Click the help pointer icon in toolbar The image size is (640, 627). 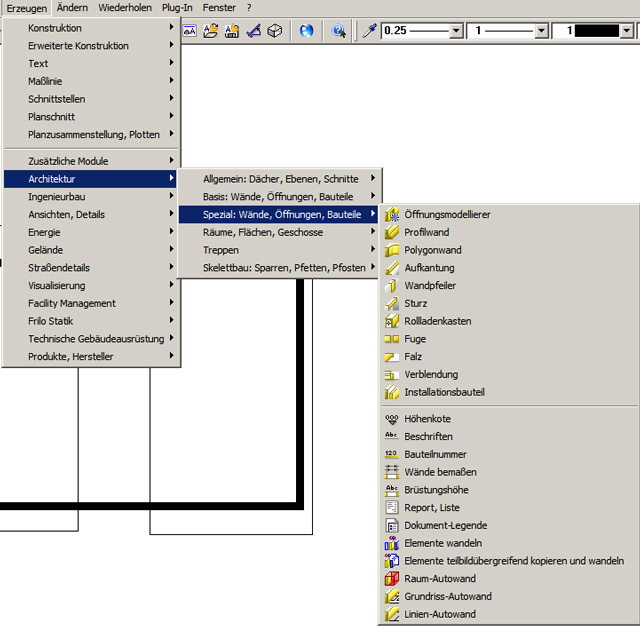[339, 31]
